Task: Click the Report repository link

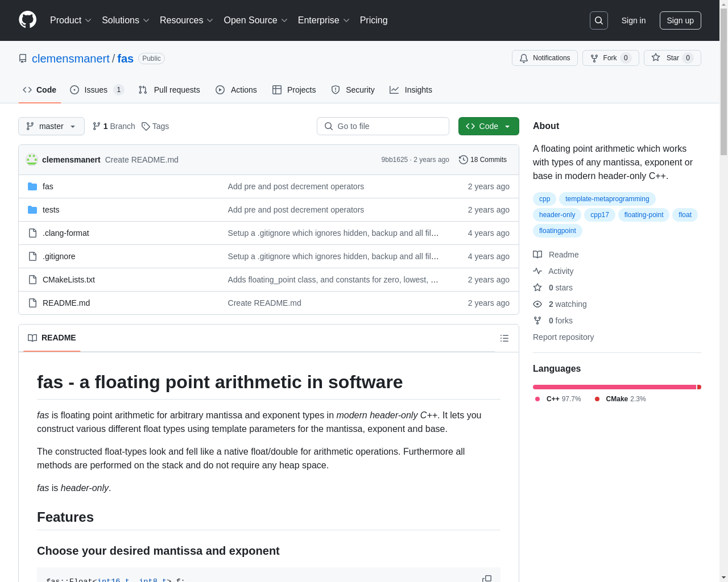Action: [x=563, y=337]
